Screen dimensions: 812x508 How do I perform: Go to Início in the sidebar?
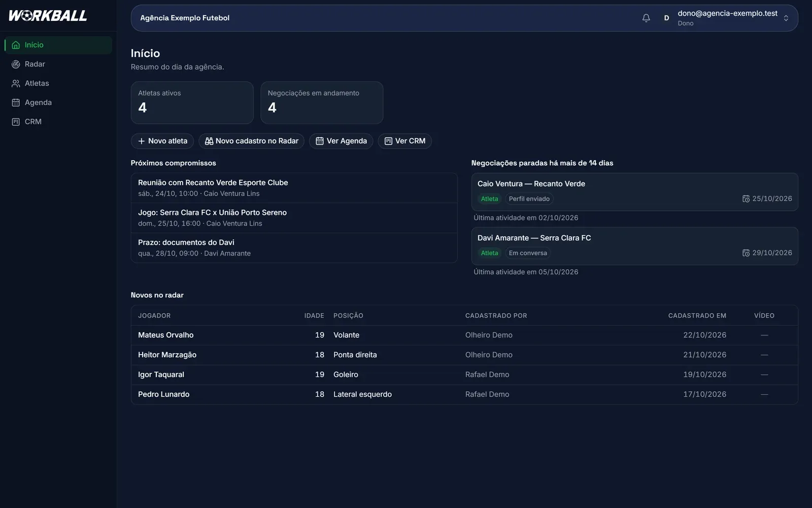pyautogui.click(x=58, y=45)
